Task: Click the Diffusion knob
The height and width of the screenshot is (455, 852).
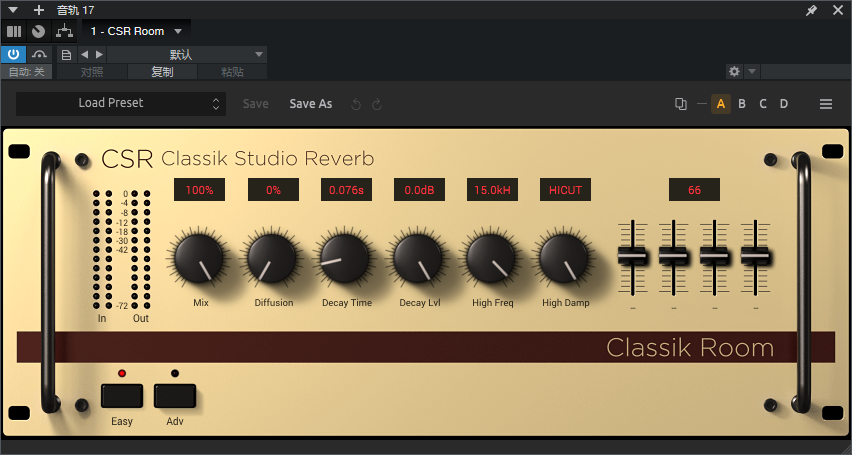Action: (x=272, y=258)
